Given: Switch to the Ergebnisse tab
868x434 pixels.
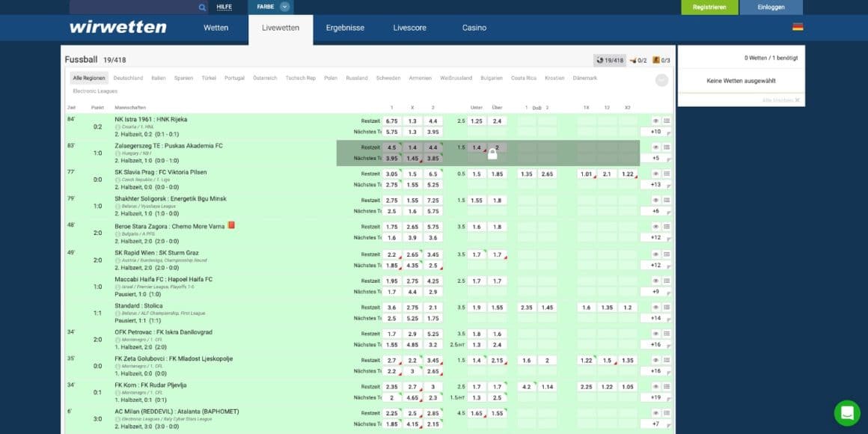Looking at the screenshot, I should (x=346, y=28).
